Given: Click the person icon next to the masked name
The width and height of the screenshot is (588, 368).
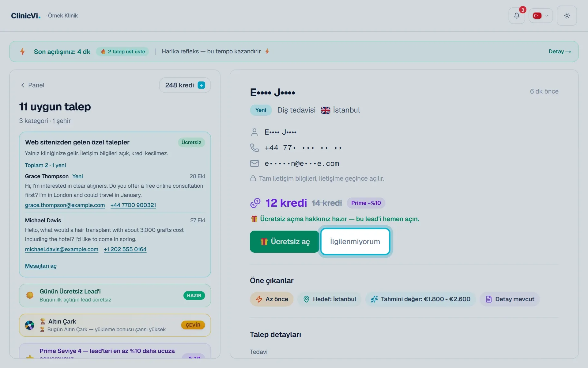Looking at the screenshot, I should click(x=254, y=132).
